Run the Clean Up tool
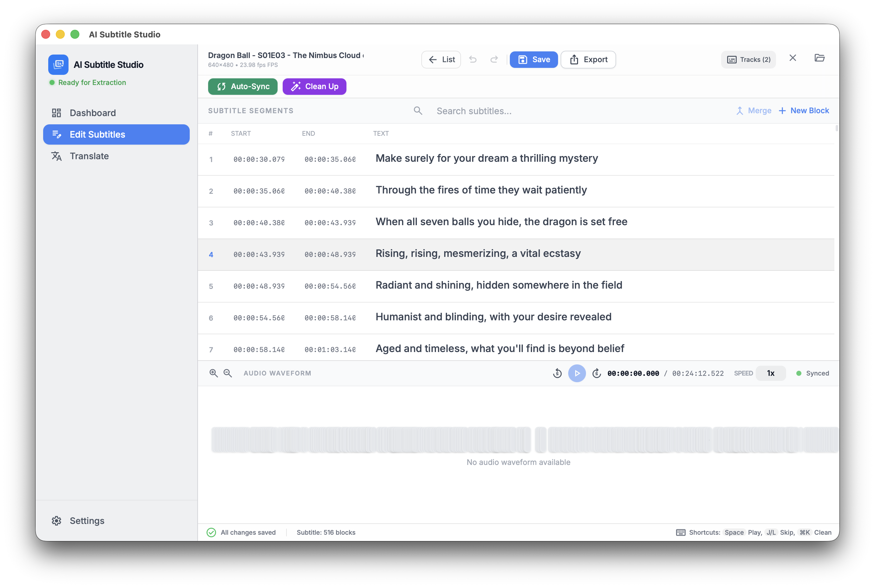The image size is (875, 588). pos(314,87)
